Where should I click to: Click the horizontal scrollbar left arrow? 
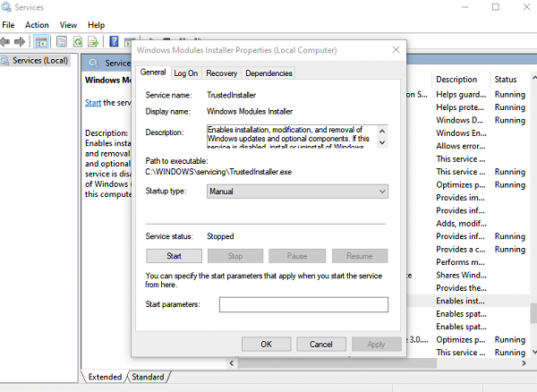click(232, 362)
